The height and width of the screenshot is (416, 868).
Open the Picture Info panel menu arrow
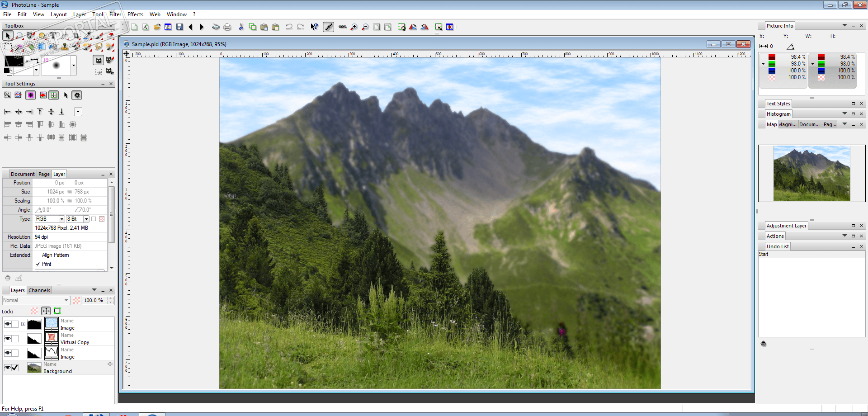(x=844, y=25)
